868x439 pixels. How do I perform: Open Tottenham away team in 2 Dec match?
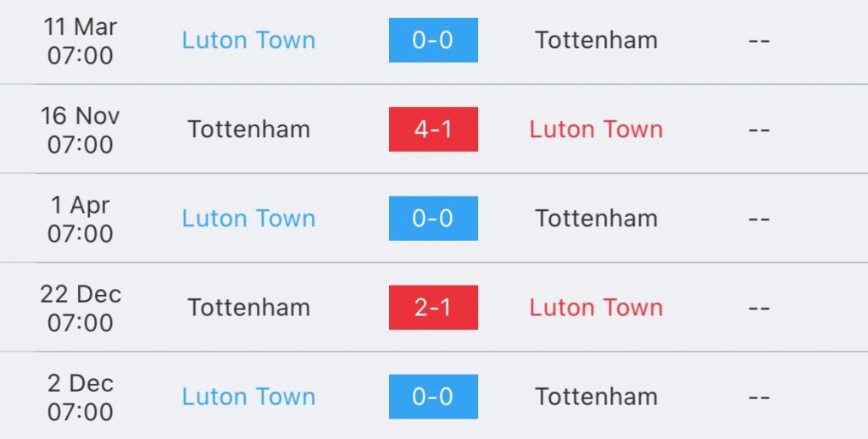pyautogui.click(x=596, y=397)
